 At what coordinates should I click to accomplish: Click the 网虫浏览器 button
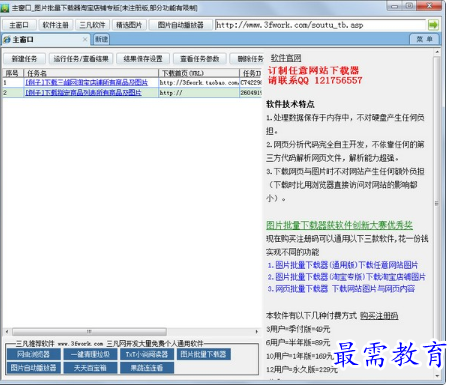[x=33, y=354]
